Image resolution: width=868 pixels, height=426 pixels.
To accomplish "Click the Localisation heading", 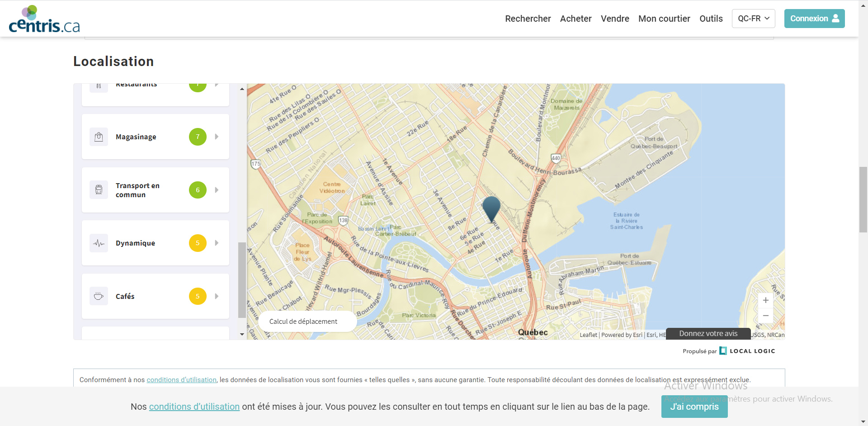I will pos(113,61).
